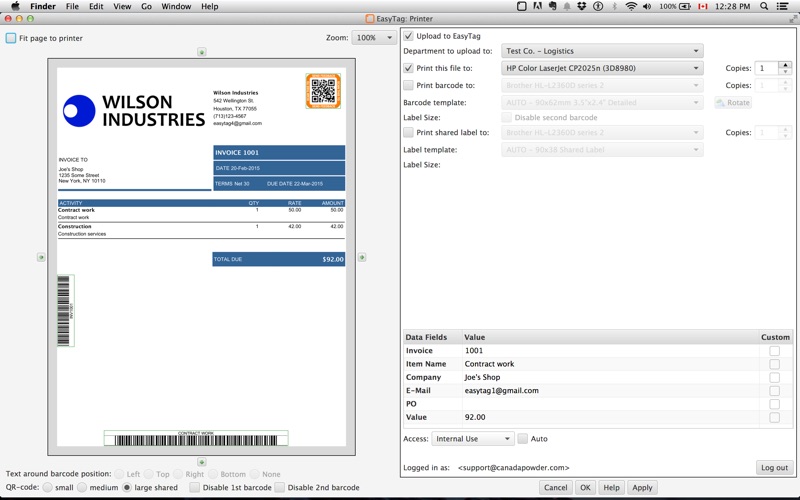Open the Barcode template dropdown
This screenshot has width=800, height=500.
coord(602,103)
